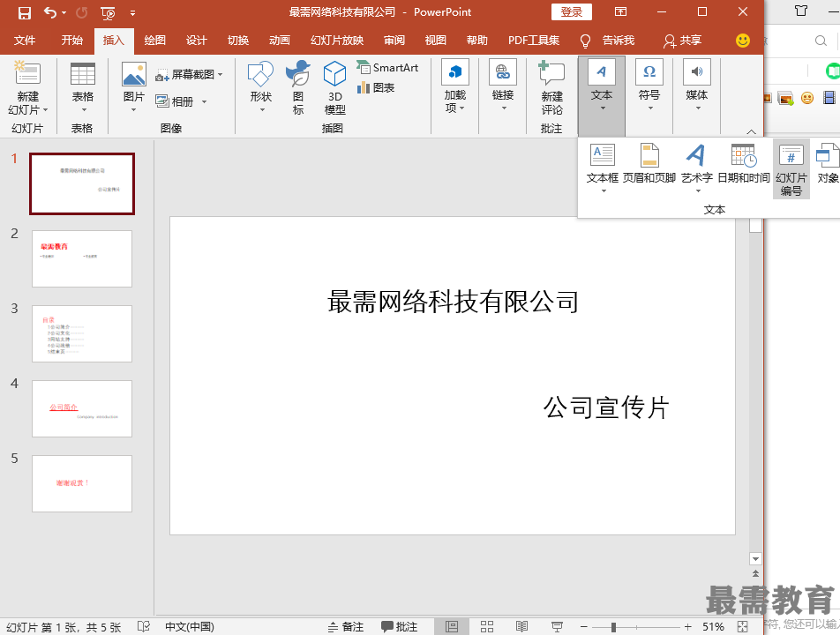This screenshot has width=840, height=635.
Task: Switch to the 绘图 tab
Action: (154, 41)
